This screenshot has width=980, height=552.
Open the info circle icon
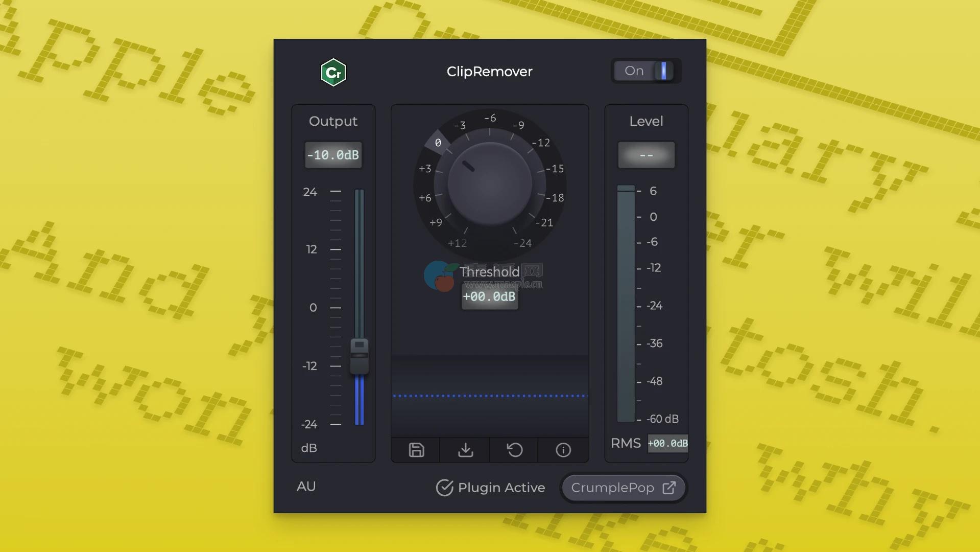pyautogui.click(x=563, y=450)
